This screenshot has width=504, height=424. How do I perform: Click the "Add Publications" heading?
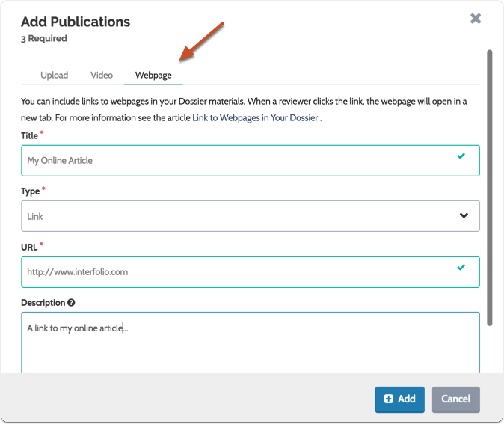76,22
